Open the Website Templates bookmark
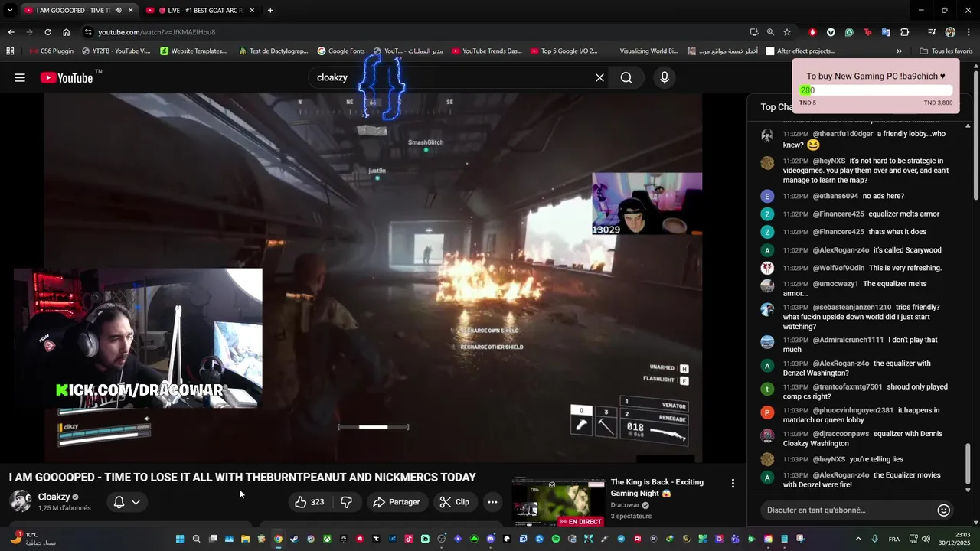This screenshot has width=980, height=551. 194,51
